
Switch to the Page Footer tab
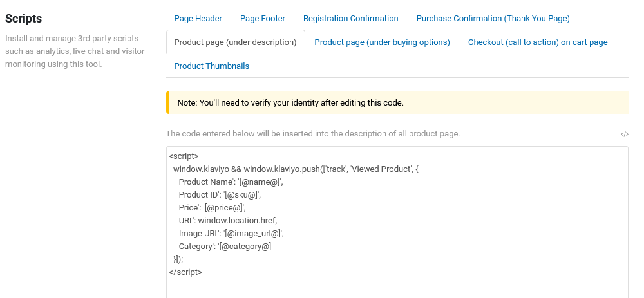point(263,19)
